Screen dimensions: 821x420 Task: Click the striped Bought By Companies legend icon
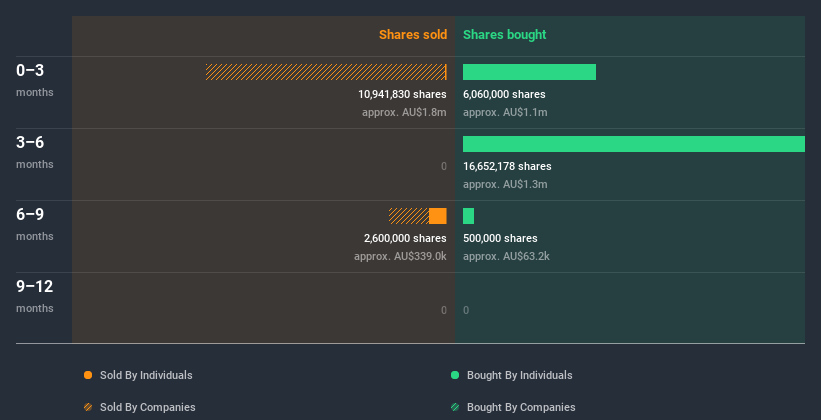coord(455,407)
